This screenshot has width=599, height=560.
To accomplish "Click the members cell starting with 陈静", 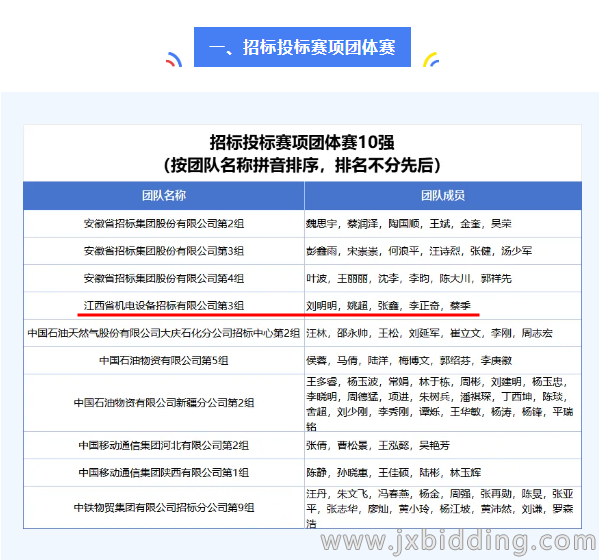I will tap(443, 473).
